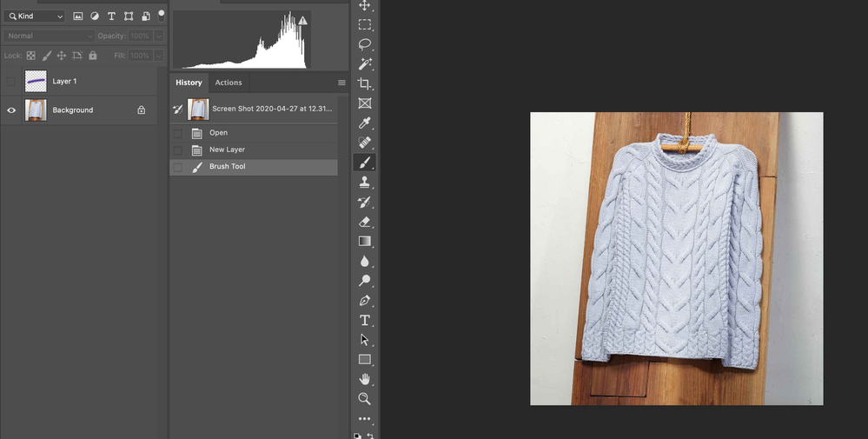868x439 pixels.
Task: Lock layer position
Action: (x=62, y=56)
